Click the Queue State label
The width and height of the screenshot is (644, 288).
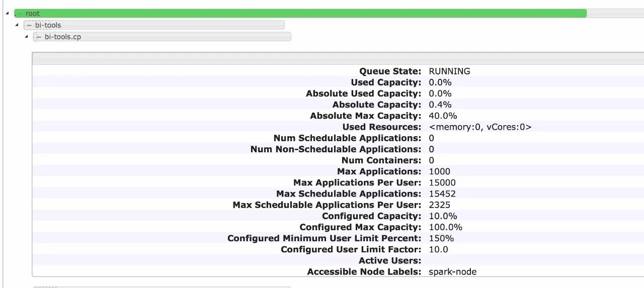(390, 71)
